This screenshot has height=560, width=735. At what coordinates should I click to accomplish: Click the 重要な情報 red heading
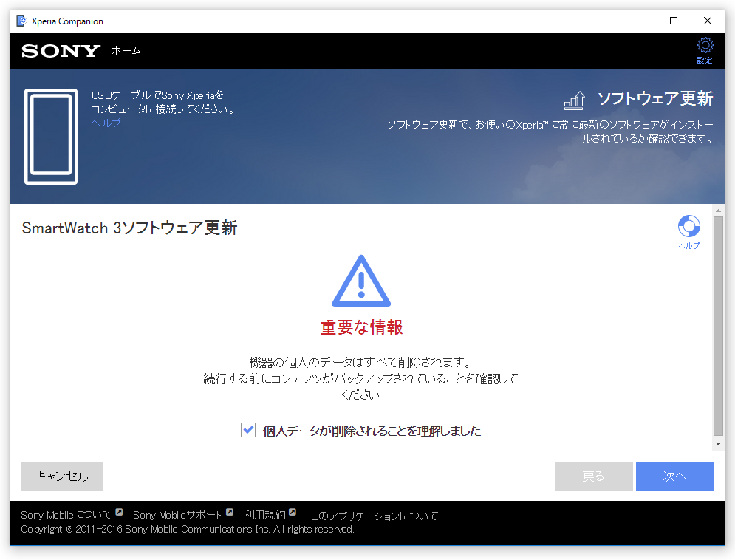(361, 327)
